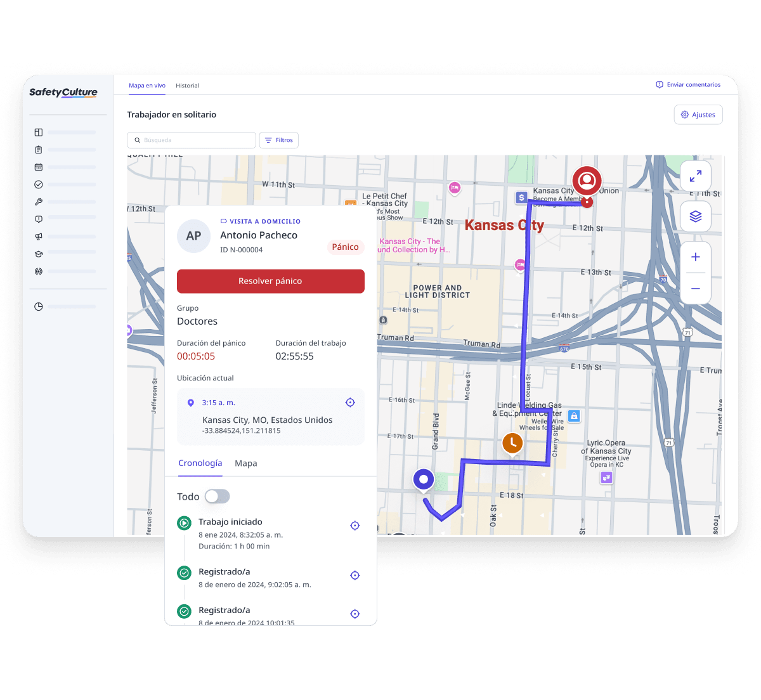This screenshot has height=700, width=761.
Task: Select the Cronología tab
Action: tap(200, 463)
